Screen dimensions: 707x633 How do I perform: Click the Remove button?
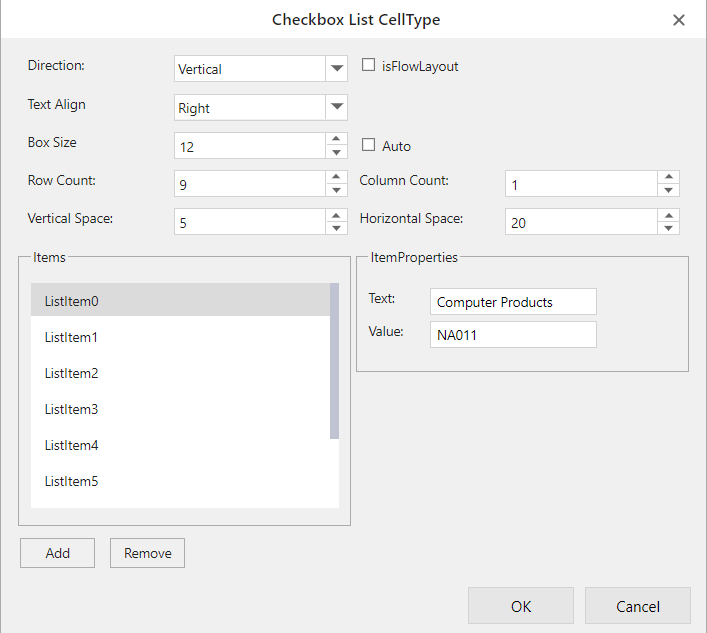(x=147, y=553)
